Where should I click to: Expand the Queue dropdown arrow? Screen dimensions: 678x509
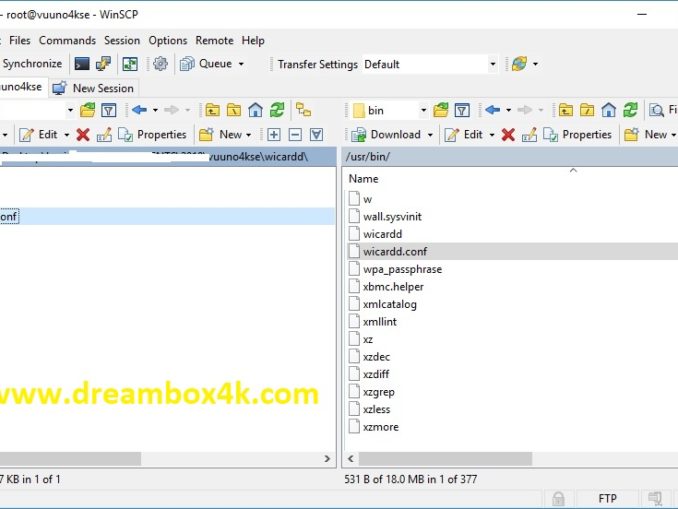pyautogui.click(x=241, y=64)
